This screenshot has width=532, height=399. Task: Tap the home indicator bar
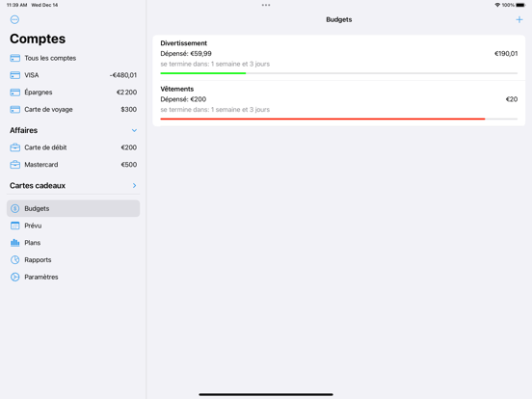(x=266, y=394)
